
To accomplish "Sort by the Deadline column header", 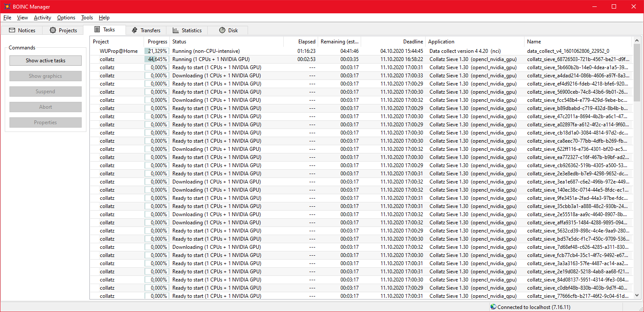I will (393, 42).
